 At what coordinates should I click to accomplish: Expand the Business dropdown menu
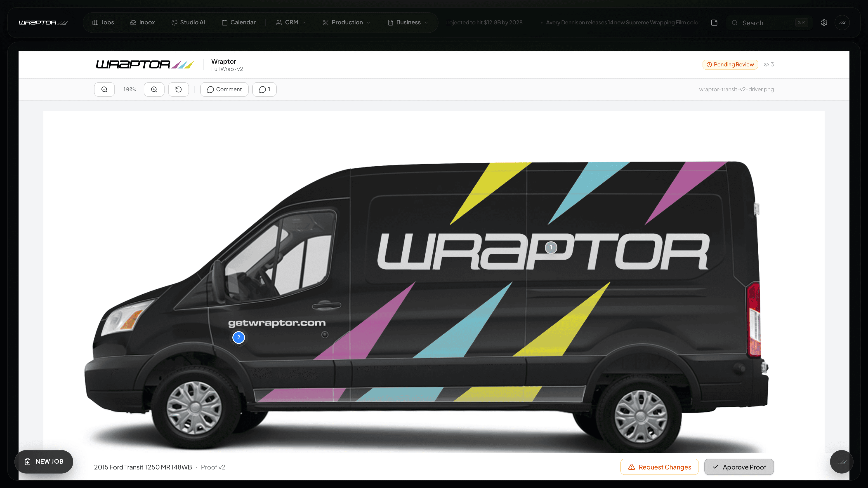(407, 22)
